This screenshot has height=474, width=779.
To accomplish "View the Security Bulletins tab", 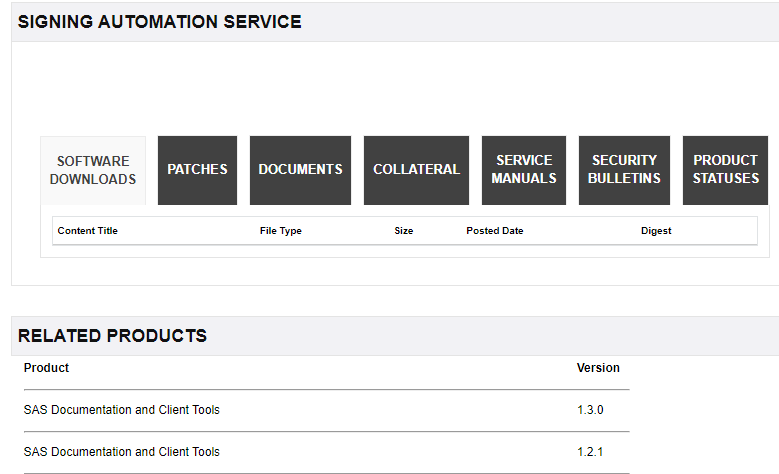I will tap(624, 170).
